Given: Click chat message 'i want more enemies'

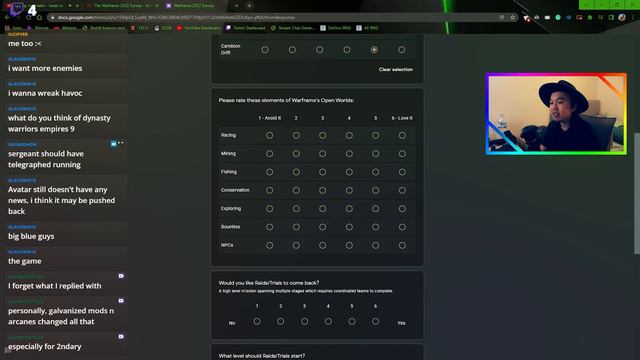Looking at the screenshot, I should pos(45,68).
